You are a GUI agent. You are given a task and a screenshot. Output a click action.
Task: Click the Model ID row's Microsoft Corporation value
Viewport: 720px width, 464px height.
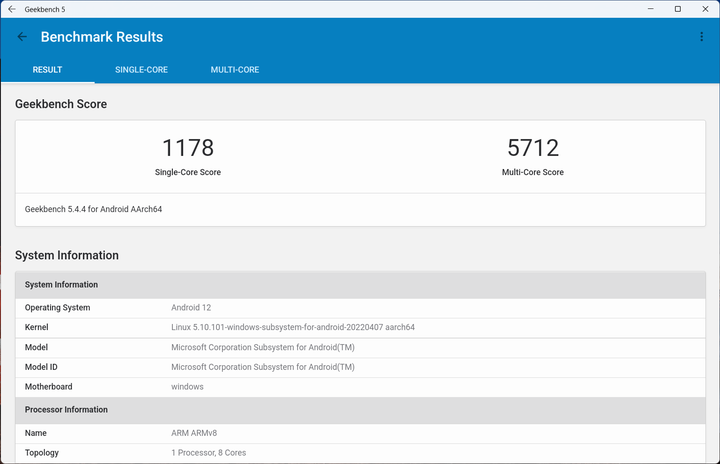coord(263,367)
